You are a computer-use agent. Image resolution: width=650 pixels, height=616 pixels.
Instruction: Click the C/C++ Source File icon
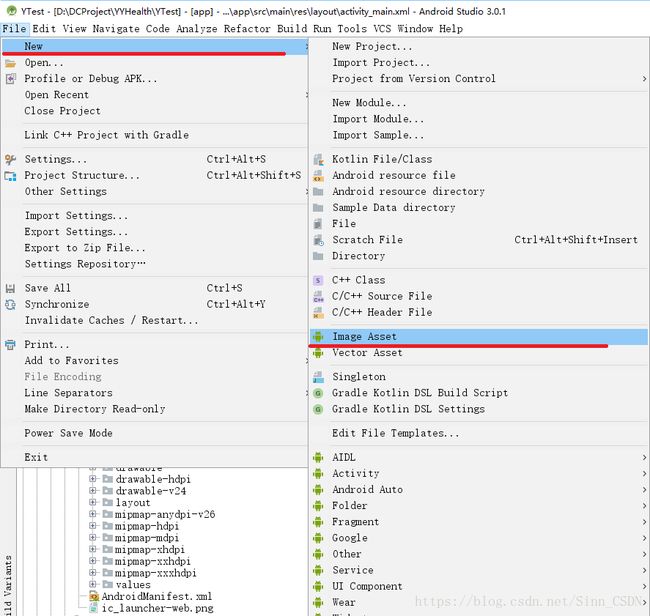click(318, 296)
